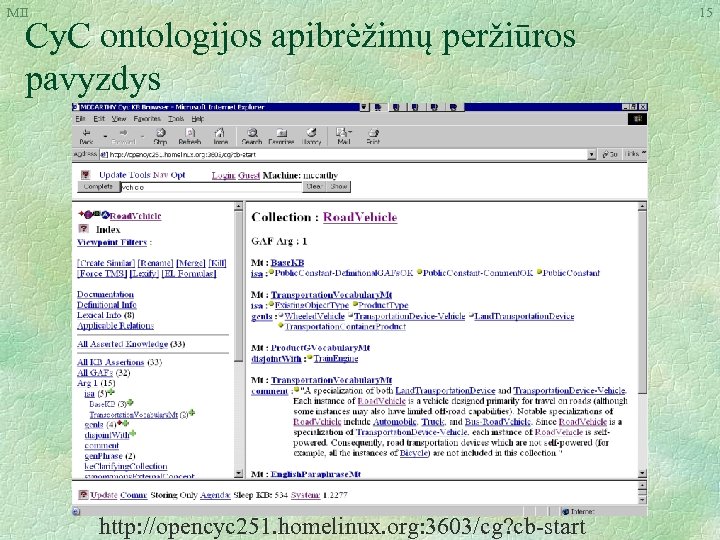
Task: Go to Home via toolbar icon
Action: click(220, 136)
